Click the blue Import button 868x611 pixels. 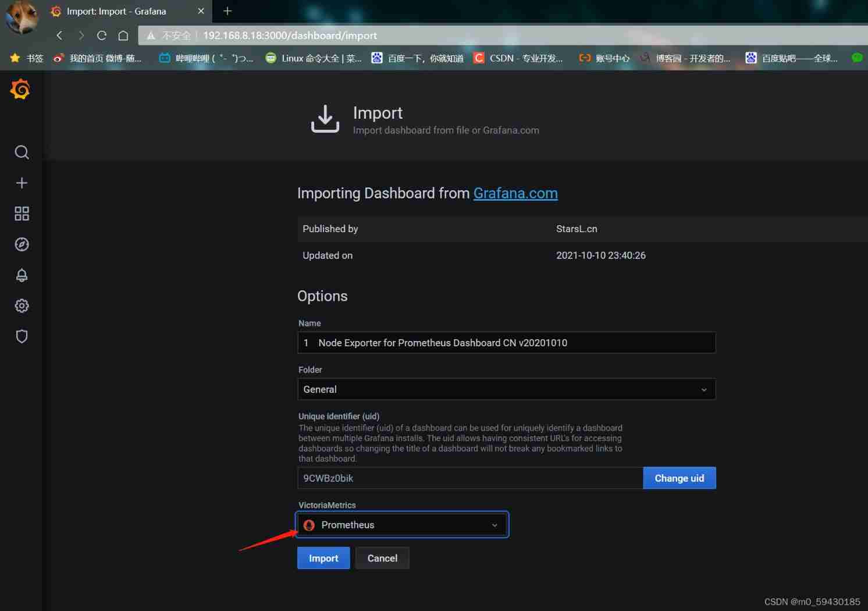[323, 558]
